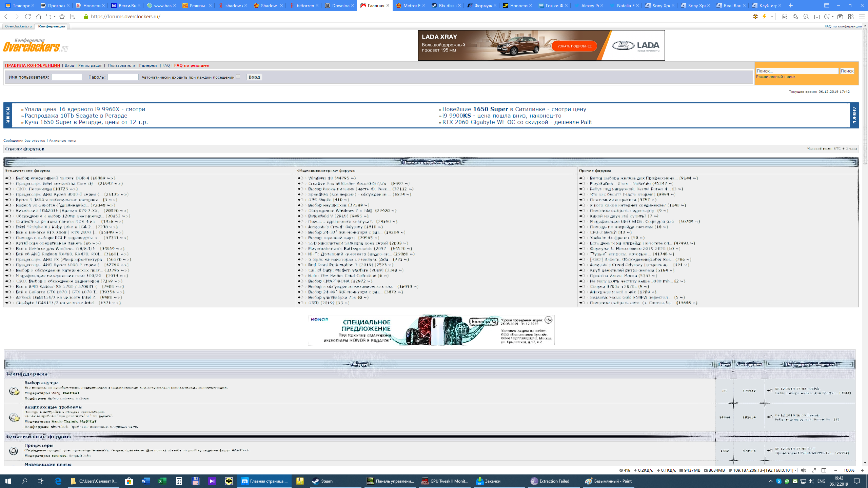Open the hamburger main menu icon
The height and width of the screenshot is (488, 868).
862,17
